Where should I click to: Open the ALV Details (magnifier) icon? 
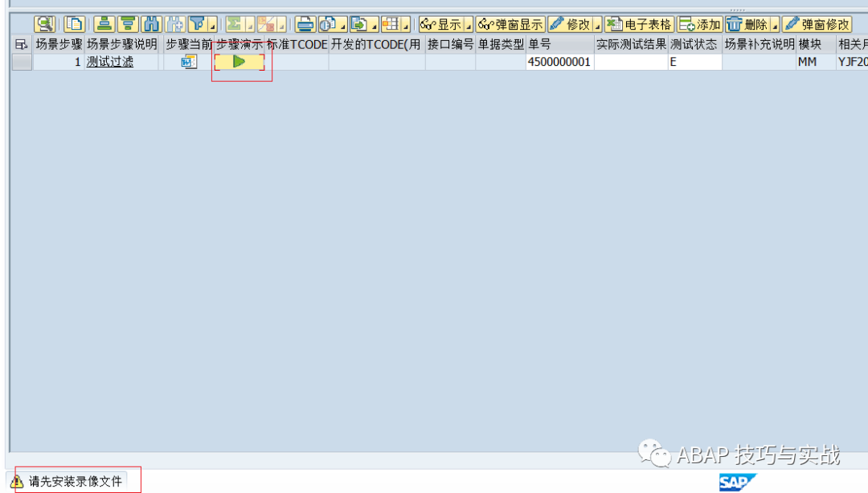[x=44, y=24]
